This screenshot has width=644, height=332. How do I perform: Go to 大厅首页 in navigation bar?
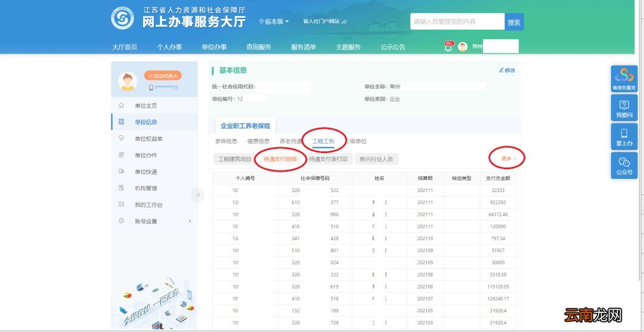125,47
